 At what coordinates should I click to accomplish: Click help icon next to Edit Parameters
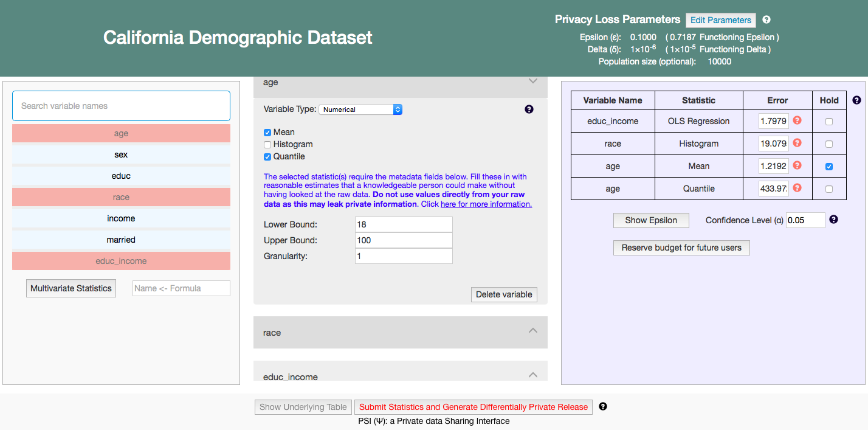pyautogui.click(x=766, y=19)
